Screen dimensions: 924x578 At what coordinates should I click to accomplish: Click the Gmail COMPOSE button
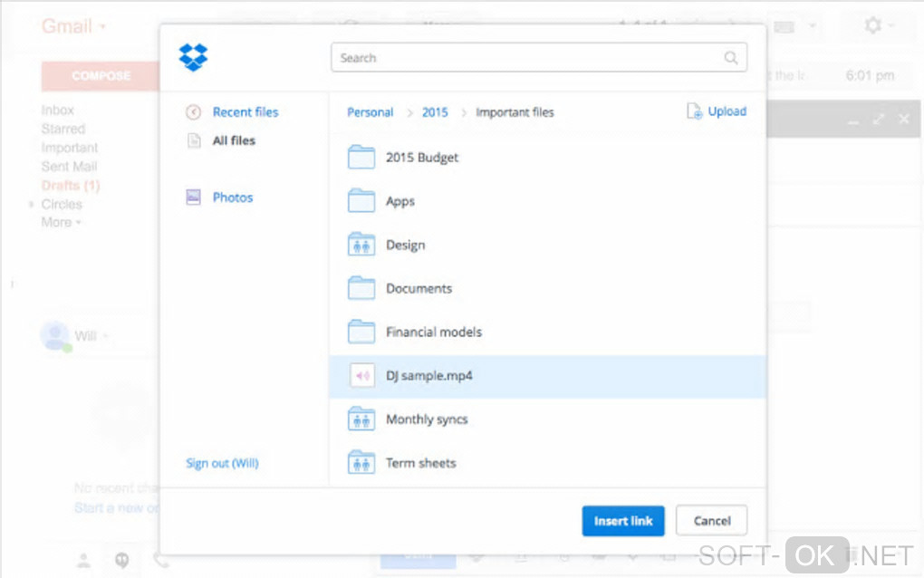pos(101,76)
